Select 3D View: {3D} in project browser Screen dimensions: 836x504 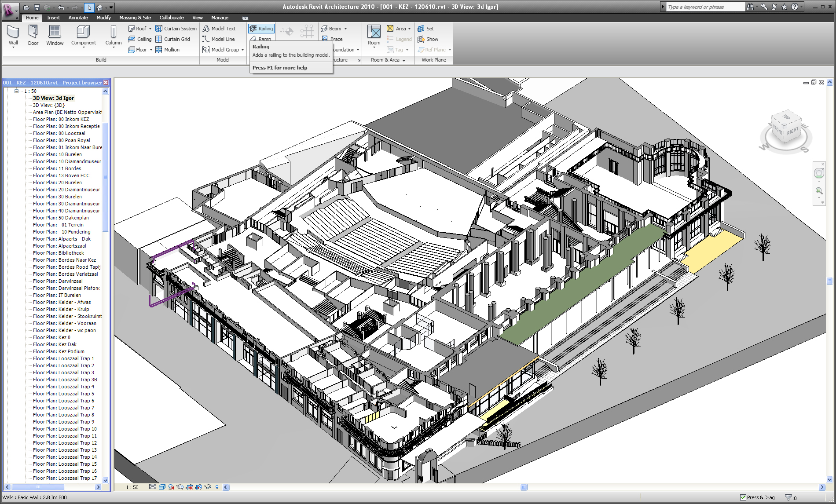48,105
